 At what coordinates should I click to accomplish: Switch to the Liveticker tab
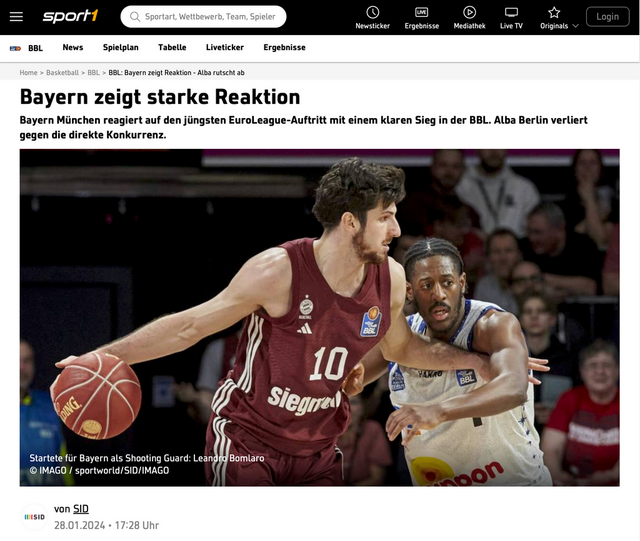pos(225,47)
